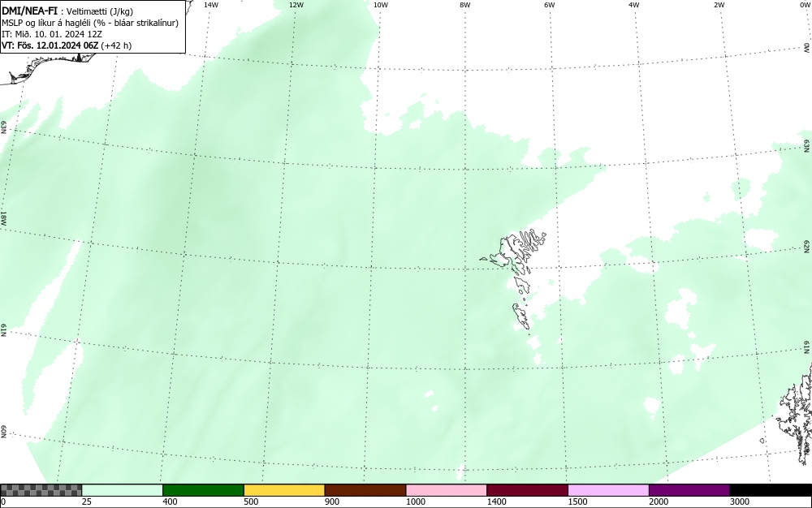812x508 pixels.
Task: Select the dark green 400–500 legend swatch
Action: (203, 490)
